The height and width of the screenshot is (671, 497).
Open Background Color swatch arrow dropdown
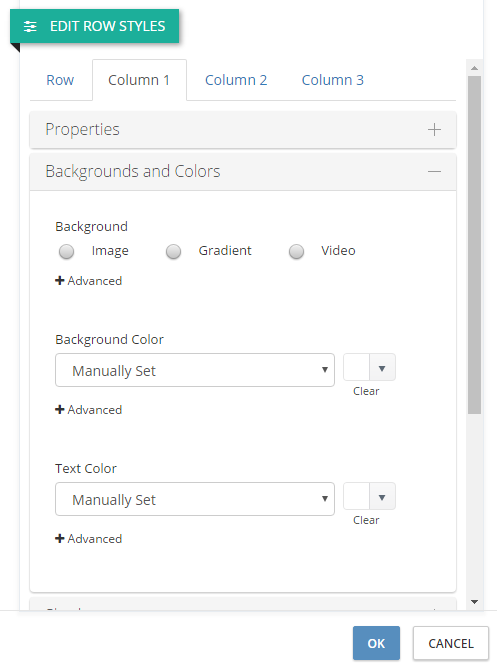[x=382, y=368]
